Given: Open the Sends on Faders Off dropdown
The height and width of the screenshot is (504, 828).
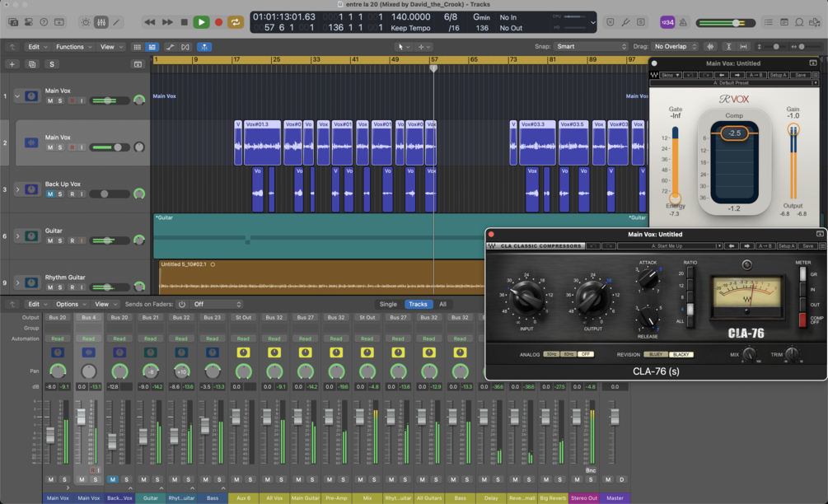Looking at the screenshot, I should pyautogui.click(x=217, y=305).
